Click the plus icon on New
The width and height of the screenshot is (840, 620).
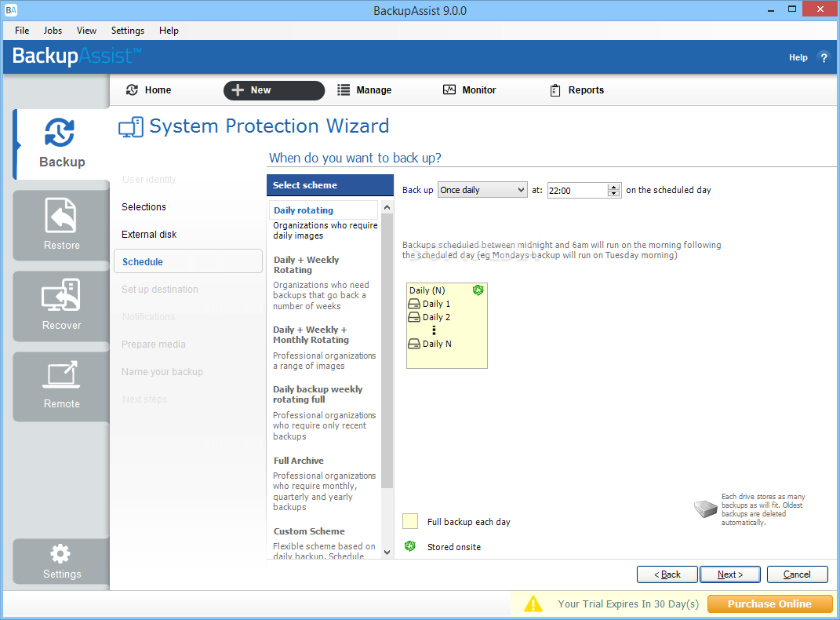pyautogui.click(x=238, y=90)
